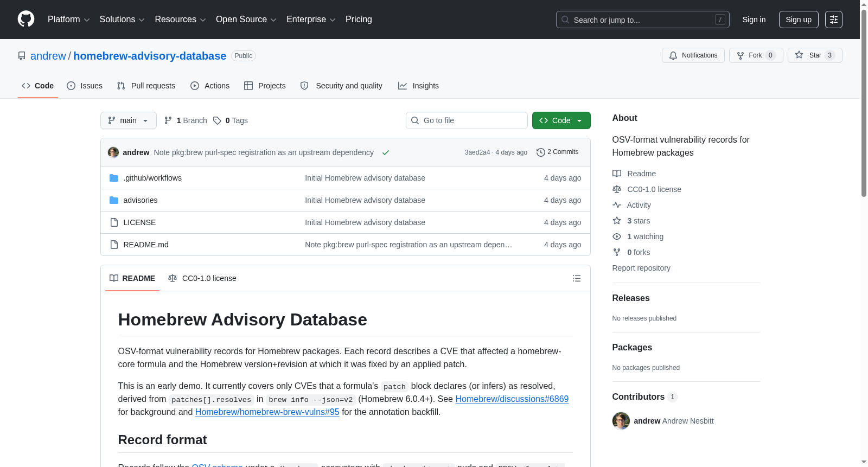The image size is (868, 467).
Task: Click the Sign up button
Action: coord(799,20)
